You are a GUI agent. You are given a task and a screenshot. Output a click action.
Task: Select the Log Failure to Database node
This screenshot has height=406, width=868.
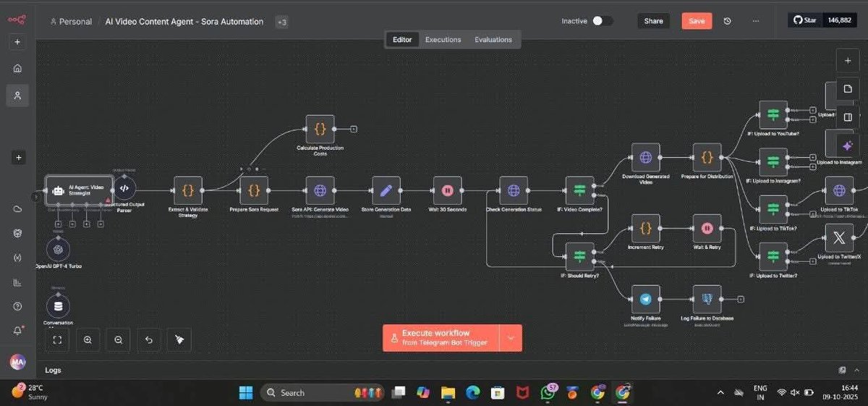(x=707, y=299)
